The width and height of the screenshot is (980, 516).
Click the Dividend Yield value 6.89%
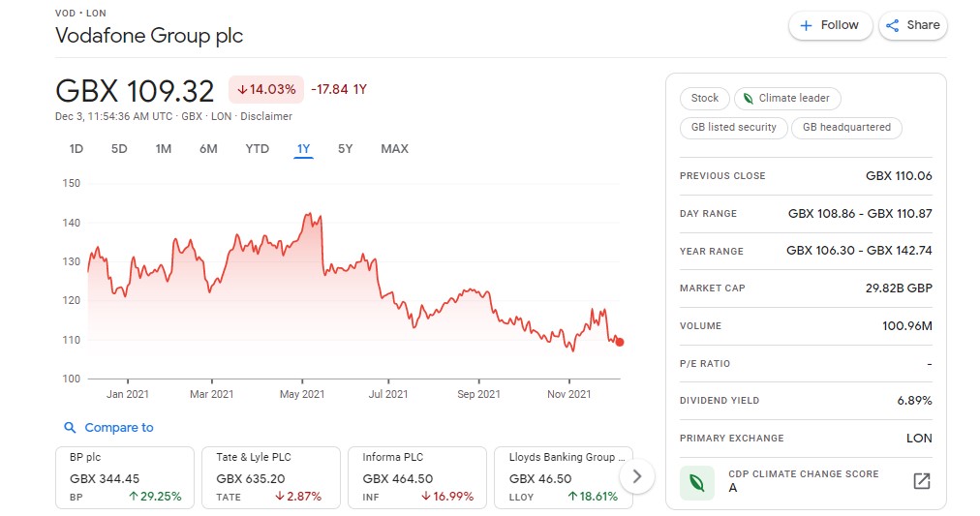tap(914, 401)
